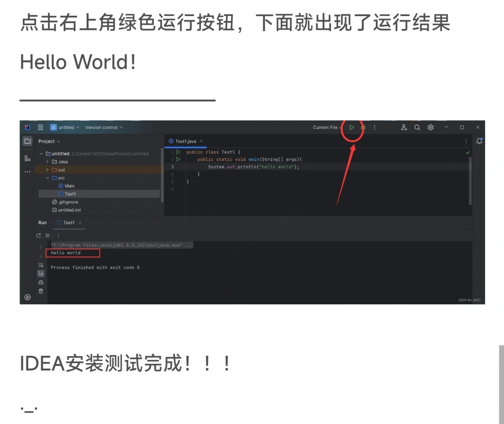Viewport: 504px width, 424px height.
Task: Open the Structure tool window icon
Action: click(27, 158)
